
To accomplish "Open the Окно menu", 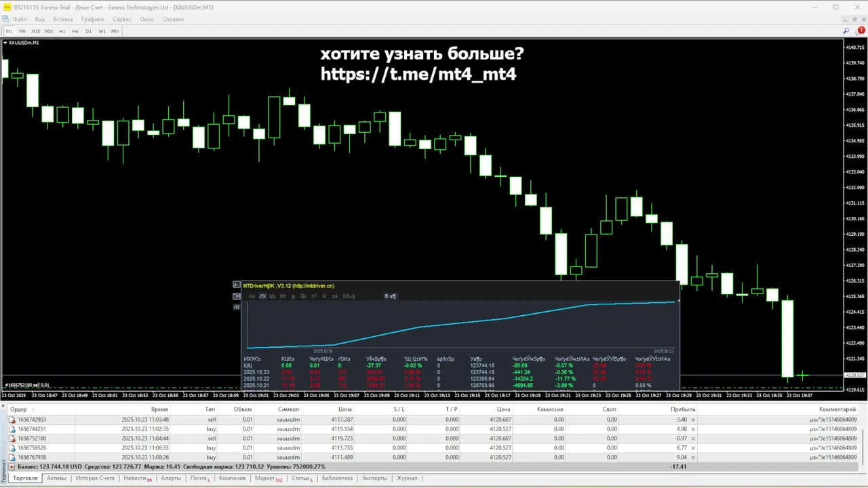I will tap(146, 19).
